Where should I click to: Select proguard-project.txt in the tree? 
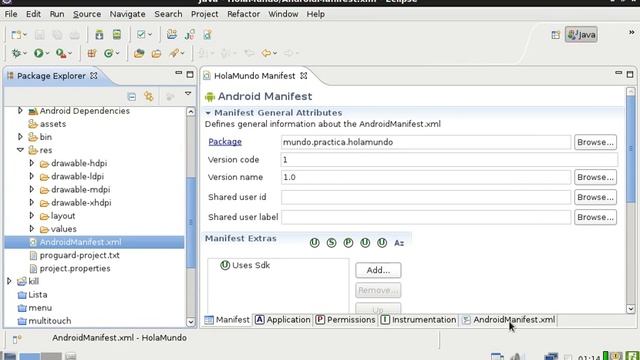[x=80, y=255]
